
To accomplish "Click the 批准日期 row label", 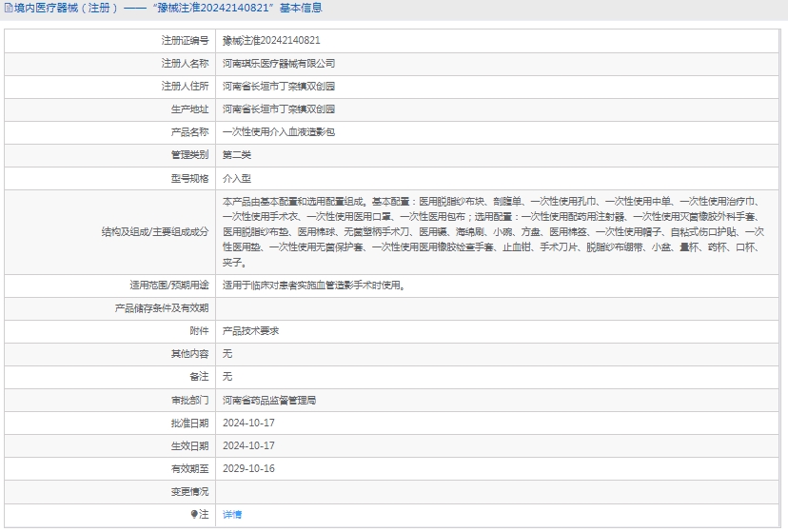I will (x=189, y=423).
